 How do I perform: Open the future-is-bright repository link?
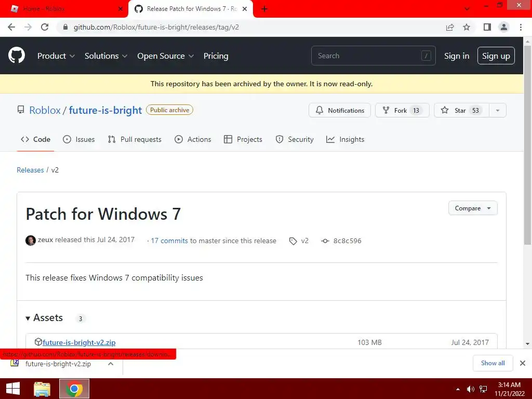point(105,110)
